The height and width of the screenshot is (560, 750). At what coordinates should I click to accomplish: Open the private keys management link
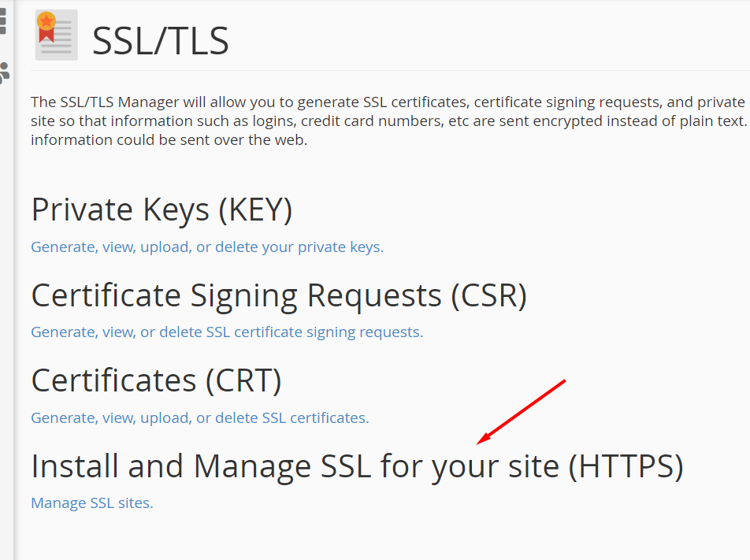(x=207, y=247)
